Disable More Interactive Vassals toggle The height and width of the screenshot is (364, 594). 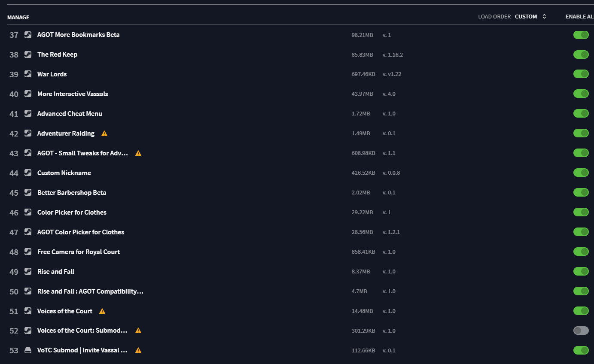pyautogui.click(x=581, y=94)
